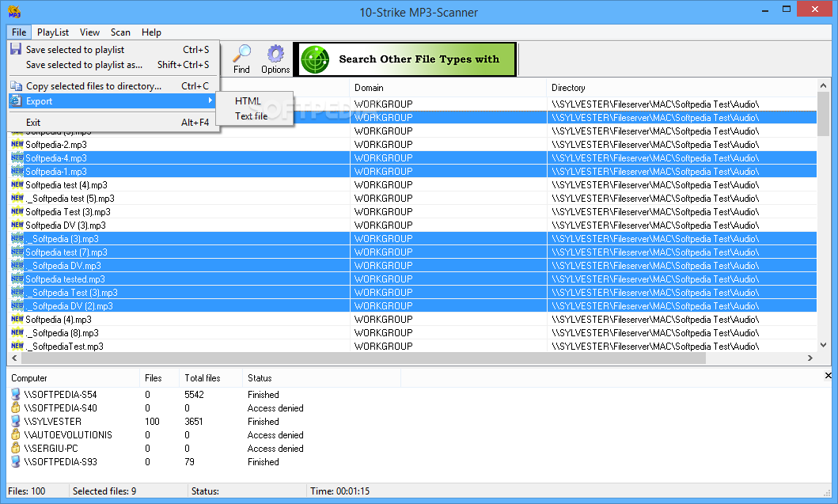This screenshot has height=504, width=838.
Task: Click the green radar banner icon
Action: (x=315, y=59)
